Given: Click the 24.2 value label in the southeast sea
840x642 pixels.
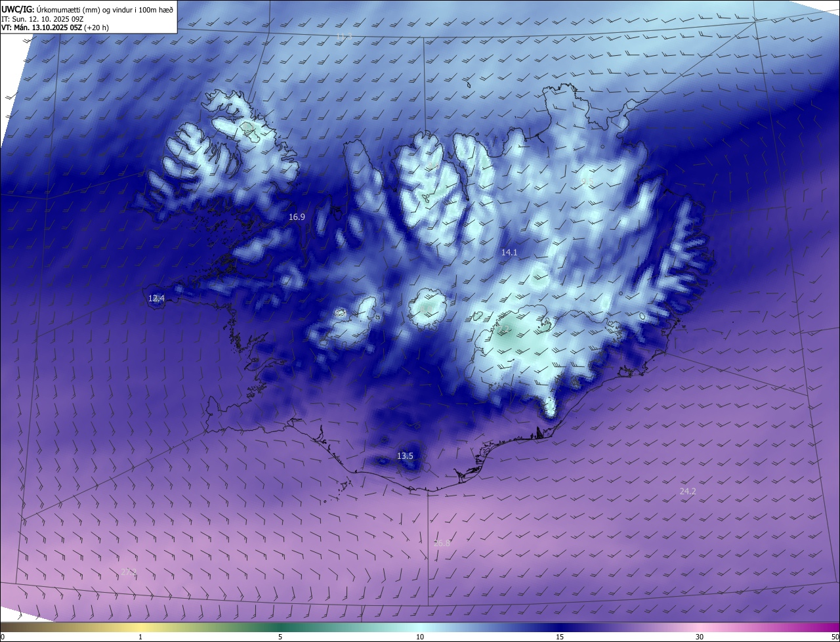Looking at the screenshot, I should tap(688, 491).
